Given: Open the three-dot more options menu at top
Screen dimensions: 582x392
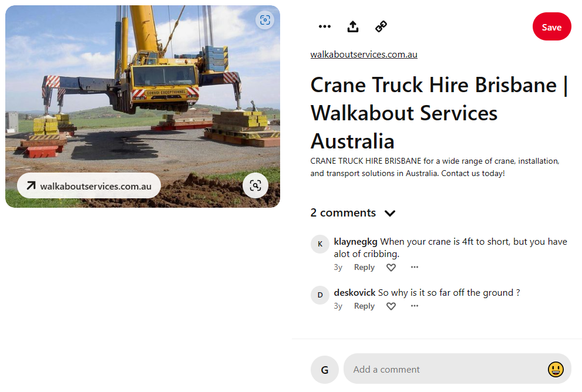Looking at the screenshot, I should click(324, 26).
